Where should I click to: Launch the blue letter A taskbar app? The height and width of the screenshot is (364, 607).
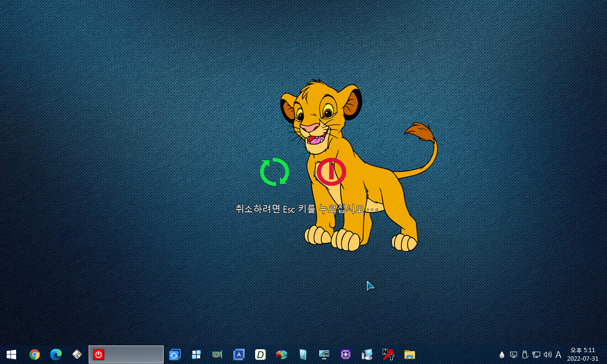point(239,355)
